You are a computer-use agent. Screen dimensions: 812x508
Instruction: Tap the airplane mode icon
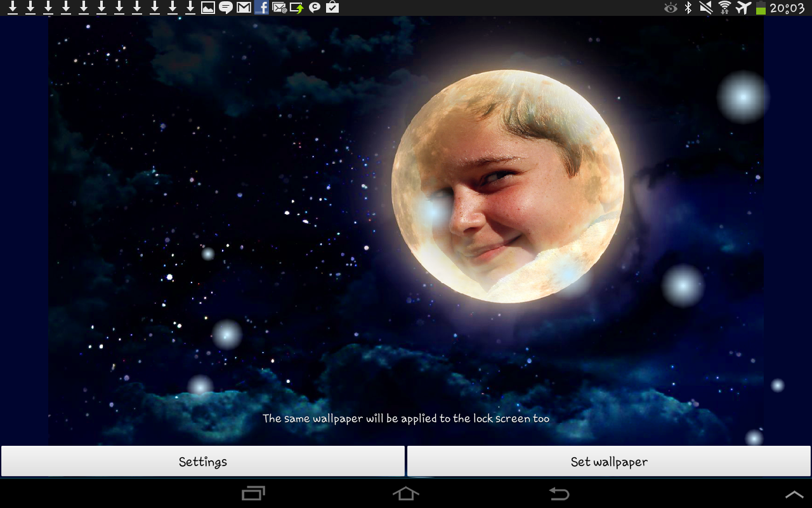[x=743, y=8]
